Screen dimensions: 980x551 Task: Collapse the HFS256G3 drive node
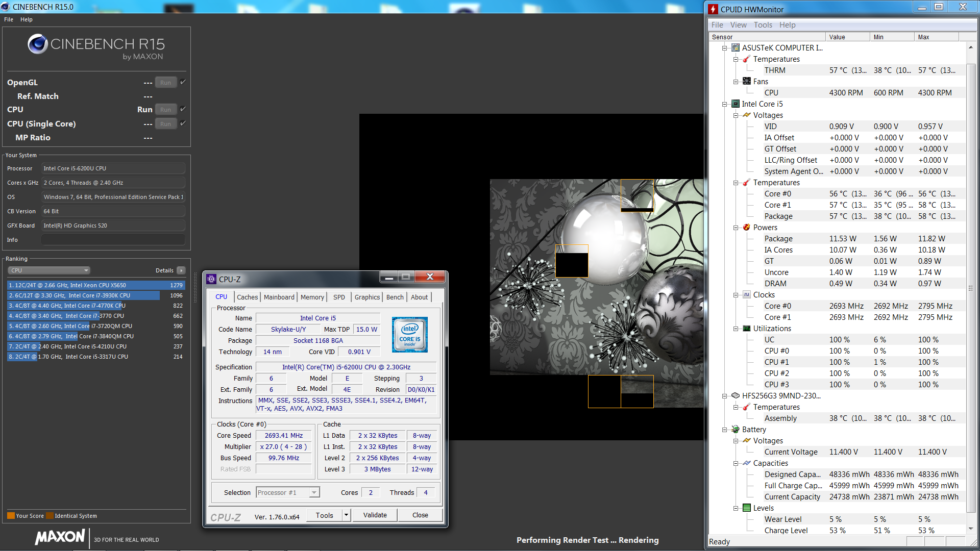tap(724, 396)
